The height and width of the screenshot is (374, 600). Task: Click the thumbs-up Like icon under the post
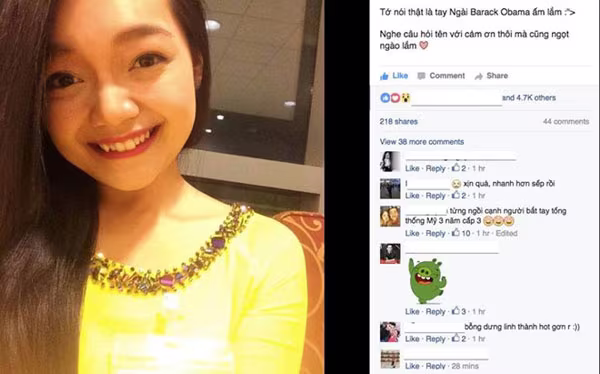point(384,76)
